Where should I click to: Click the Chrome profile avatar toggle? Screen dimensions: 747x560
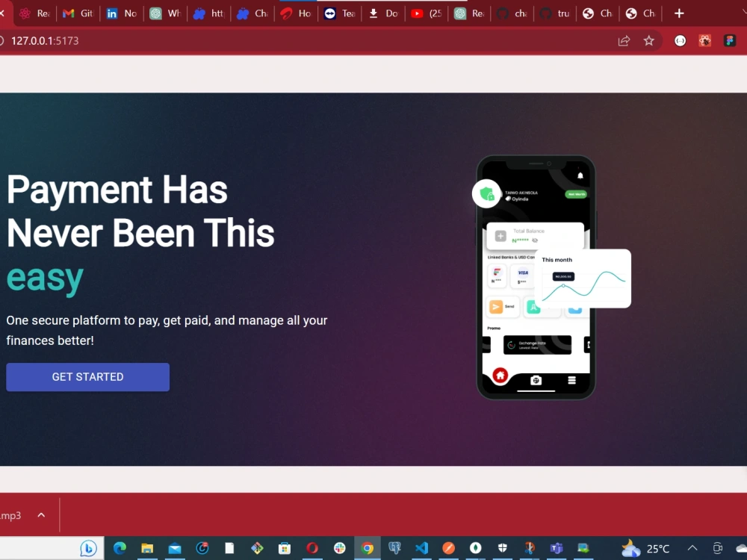coord(681,41)
